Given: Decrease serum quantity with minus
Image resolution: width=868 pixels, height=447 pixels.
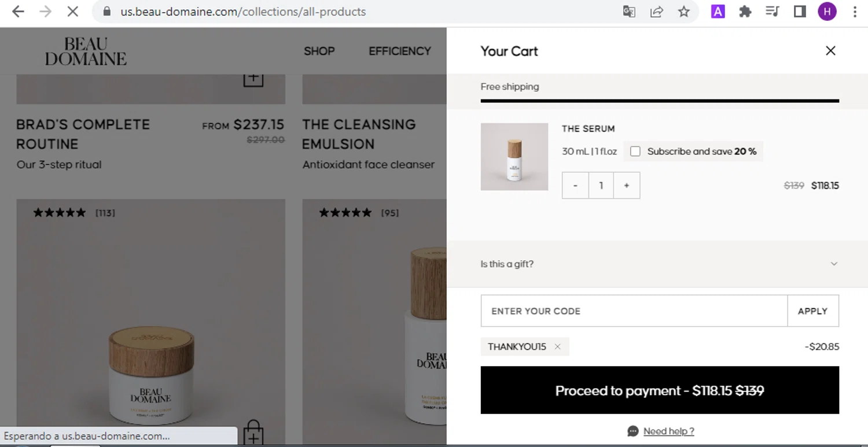Looking at the screenshot, I should click(x=575, y=186).
